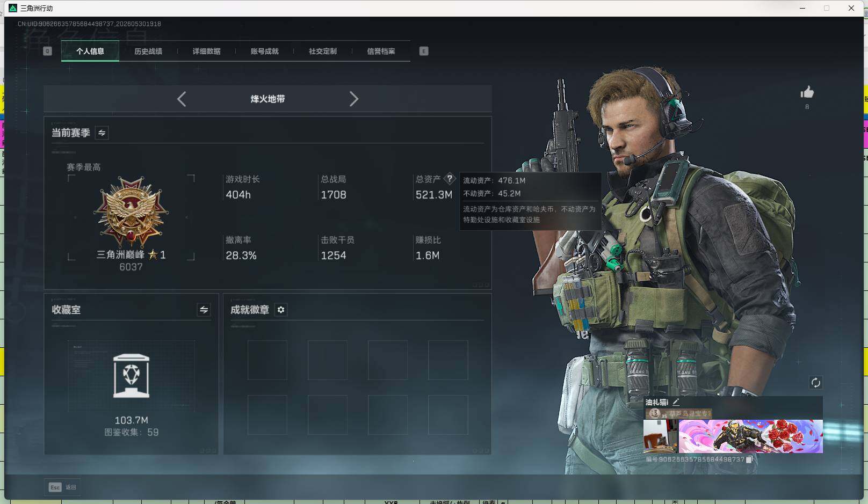Click the rank score 6037
The image size is (868, 504).
131,267
